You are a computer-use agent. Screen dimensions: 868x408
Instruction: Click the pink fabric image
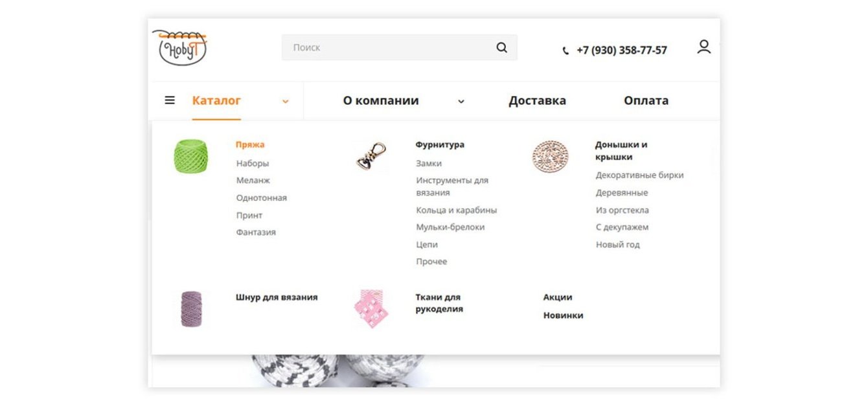(371, 308)
